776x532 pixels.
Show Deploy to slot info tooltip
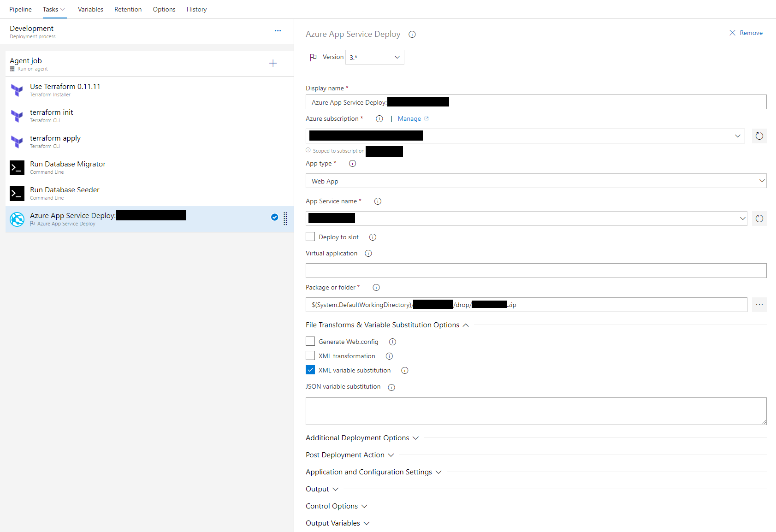tap(373, 237)
